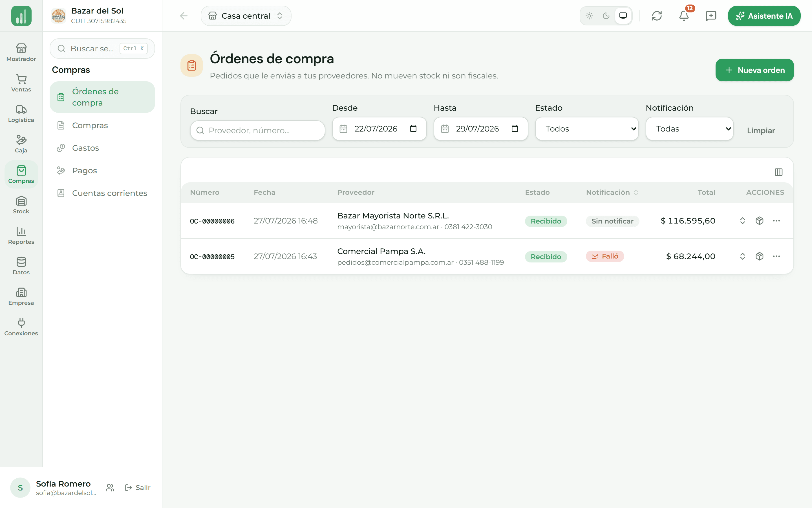812x508 pixels.
Task: Open the Logística module
Action: click(x=21, y=113)
